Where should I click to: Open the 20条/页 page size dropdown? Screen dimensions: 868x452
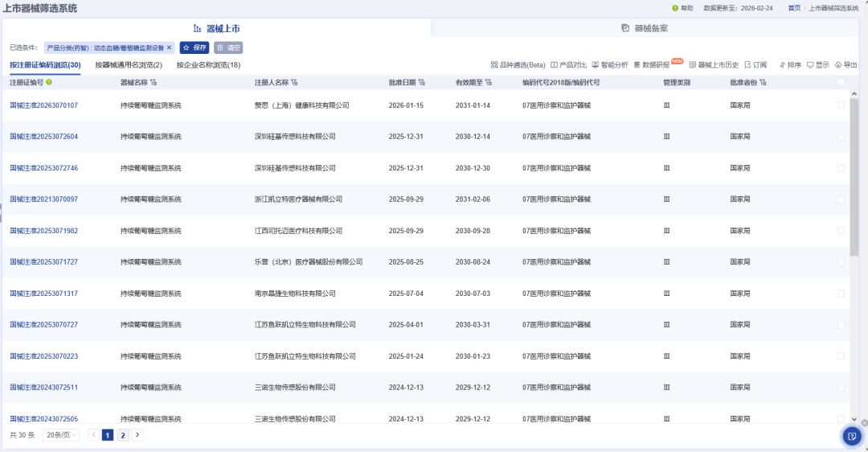tap(61, 435)
